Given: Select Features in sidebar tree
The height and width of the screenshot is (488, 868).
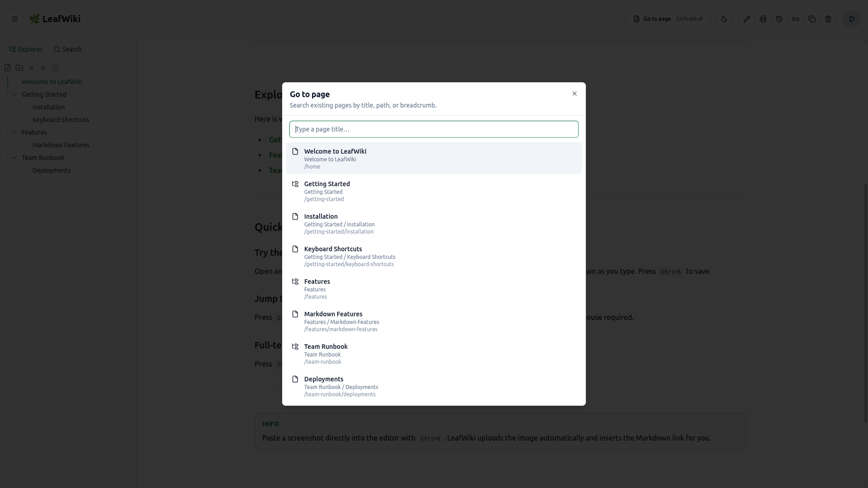Looking at the screenshot, I should coord(34,132).
